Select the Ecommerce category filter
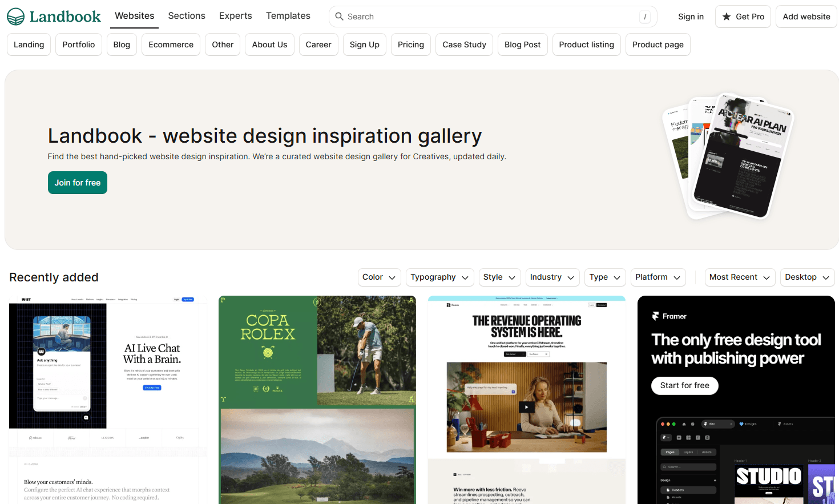 click(171, 45)
